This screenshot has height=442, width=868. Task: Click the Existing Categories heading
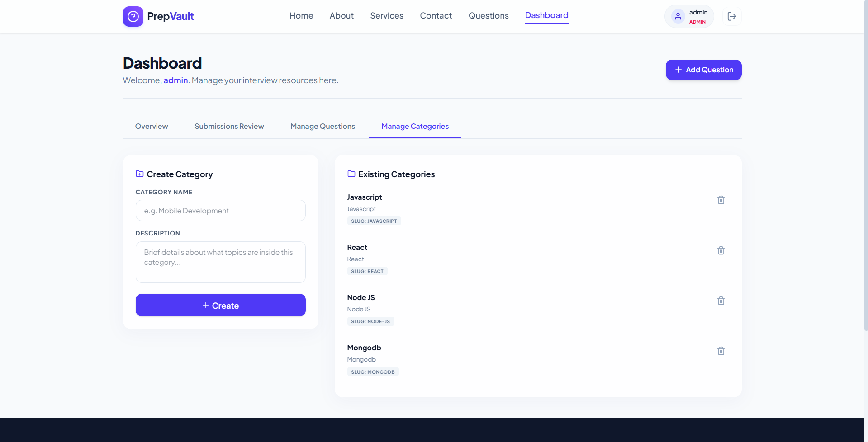[x=397, y=174]
